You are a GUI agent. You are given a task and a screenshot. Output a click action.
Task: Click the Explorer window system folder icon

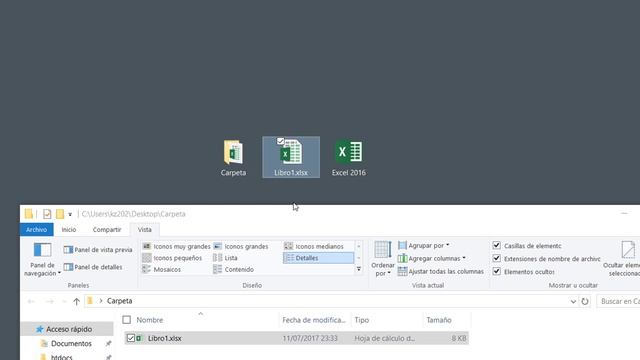click(28, 214)
